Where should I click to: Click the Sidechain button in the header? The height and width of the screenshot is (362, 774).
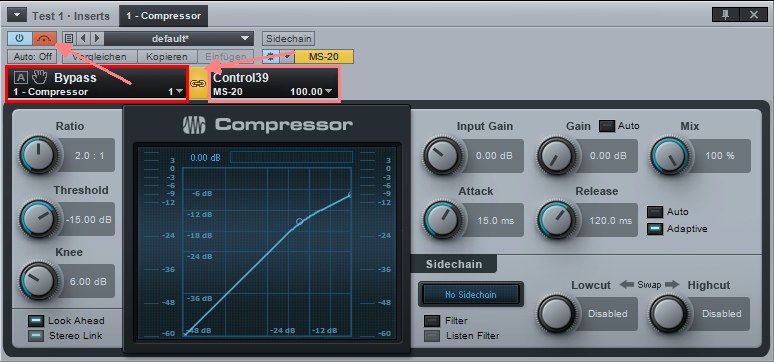(x=288, y=39)
